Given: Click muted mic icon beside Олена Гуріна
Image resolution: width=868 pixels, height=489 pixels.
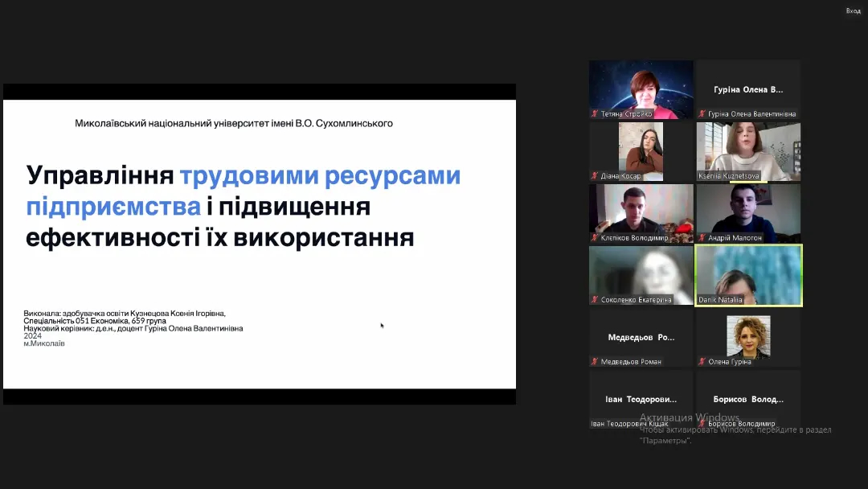Looking at the screenshot, I should [x=702, y=362].
